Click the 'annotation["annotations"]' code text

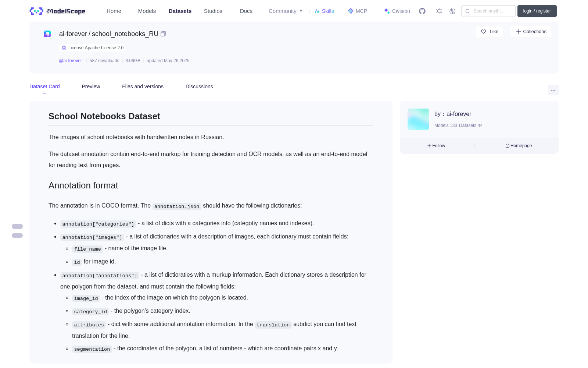click(100, 275)
